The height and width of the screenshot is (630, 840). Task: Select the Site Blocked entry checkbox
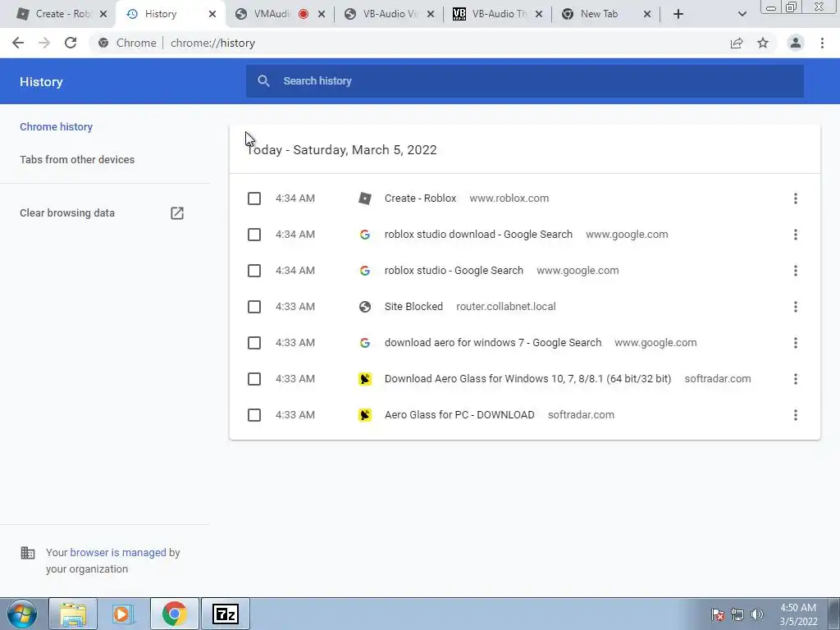[254, 307]
